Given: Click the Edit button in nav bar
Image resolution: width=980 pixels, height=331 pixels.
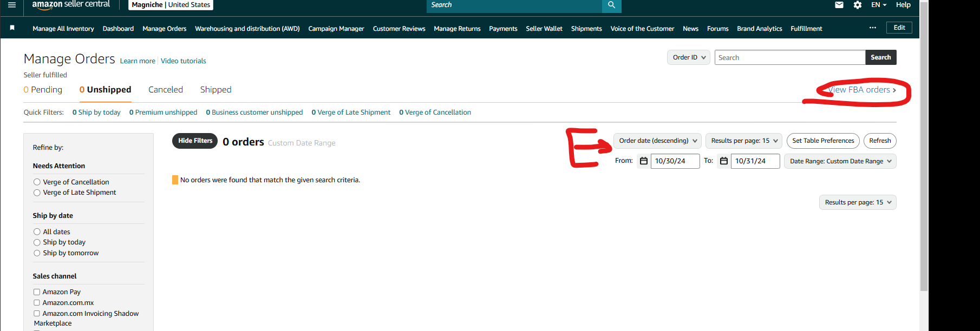Looking at the screenshot, I should (899, 28).
